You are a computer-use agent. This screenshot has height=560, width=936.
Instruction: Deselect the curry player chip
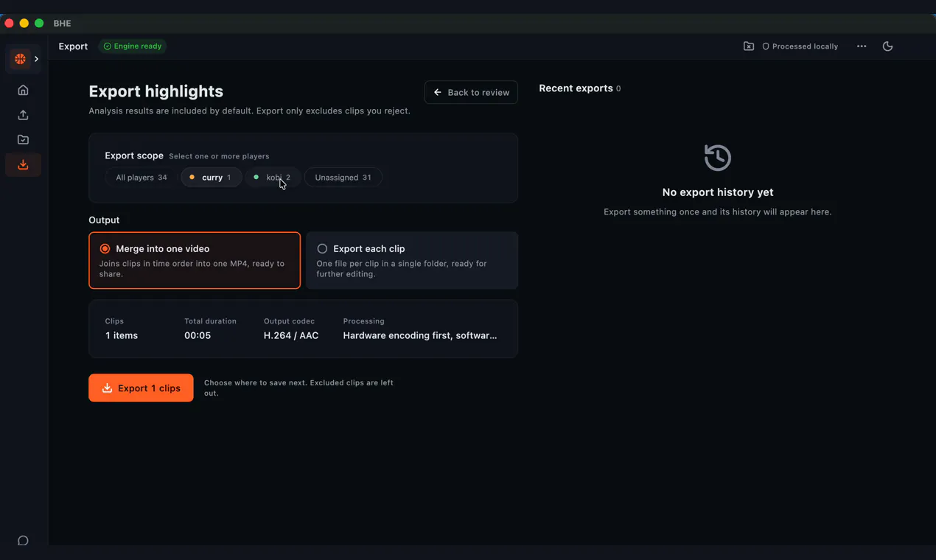[x=211, y=178]
